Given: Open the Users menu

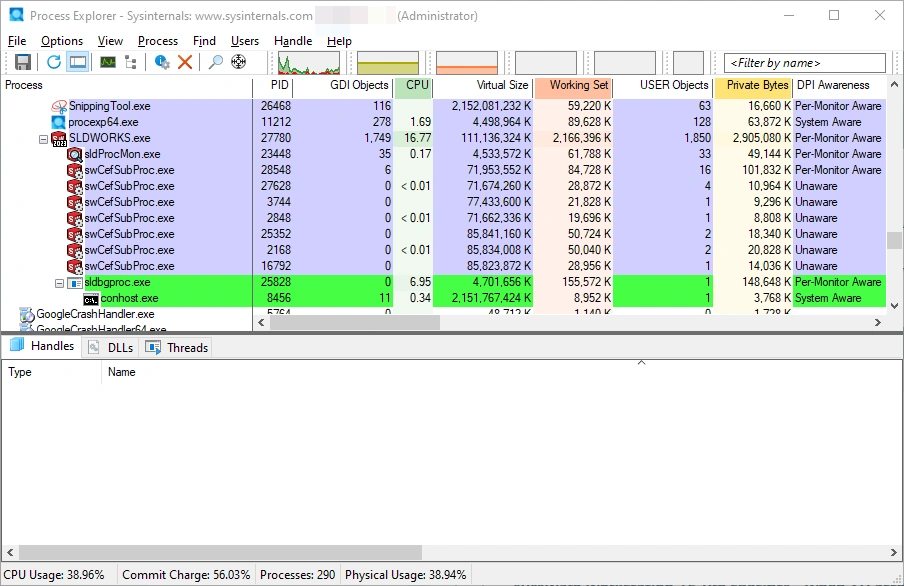Looking at the screenshot, I should pyautogui.click(x=245, y=41).
